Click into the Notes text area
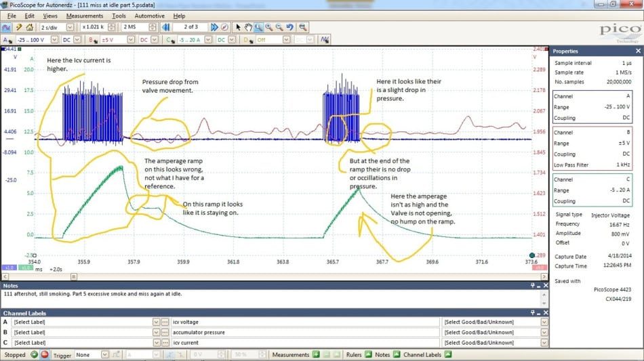The image size is (644, 361). 271,299
